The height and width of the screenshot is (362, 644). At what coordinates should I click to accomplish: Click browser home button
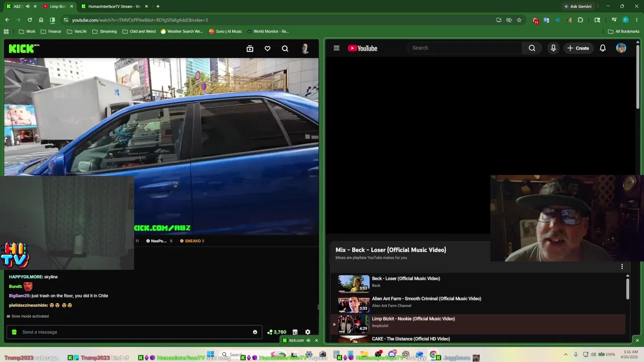(41, 20)
